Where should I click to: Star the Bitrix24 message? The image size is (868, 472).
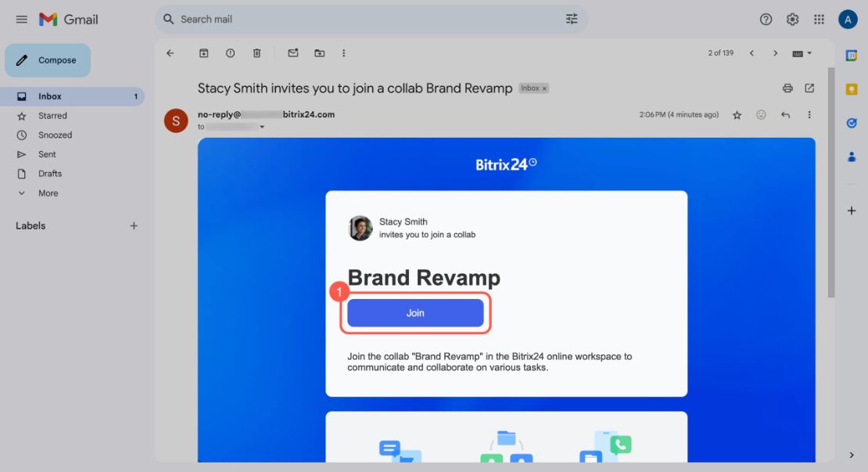coord(737,115)
